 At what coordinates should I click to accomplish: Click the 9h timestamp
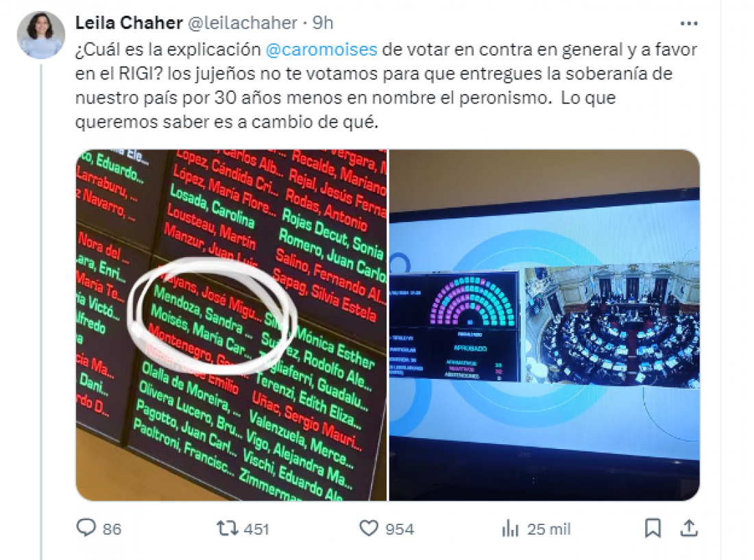click(x=323, y=23)
